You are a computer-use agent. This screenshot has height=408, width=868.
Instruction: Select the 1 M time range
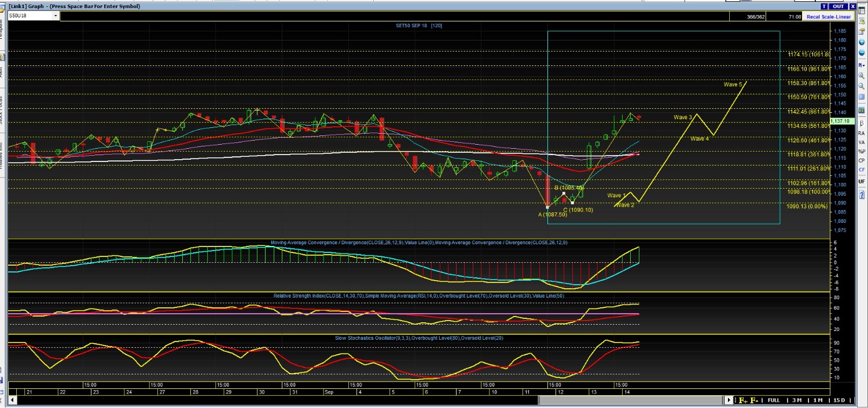click(818, 400)
